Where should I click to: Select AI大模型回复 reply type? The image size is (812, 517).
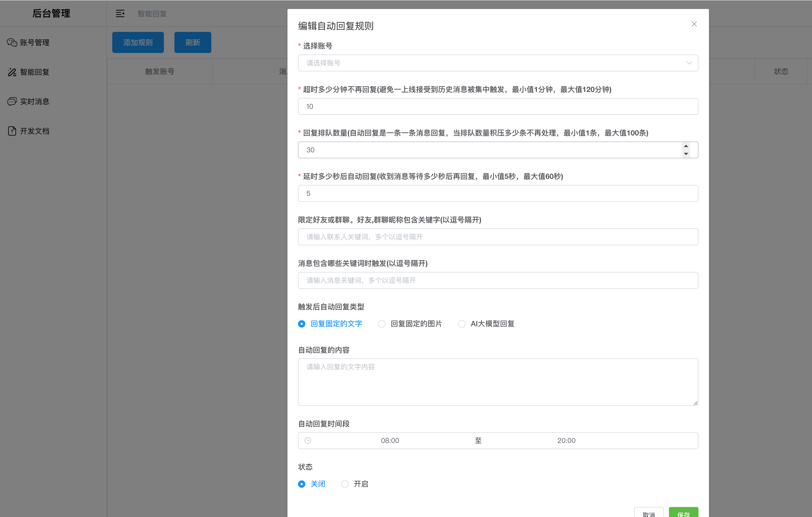point(486,324)
